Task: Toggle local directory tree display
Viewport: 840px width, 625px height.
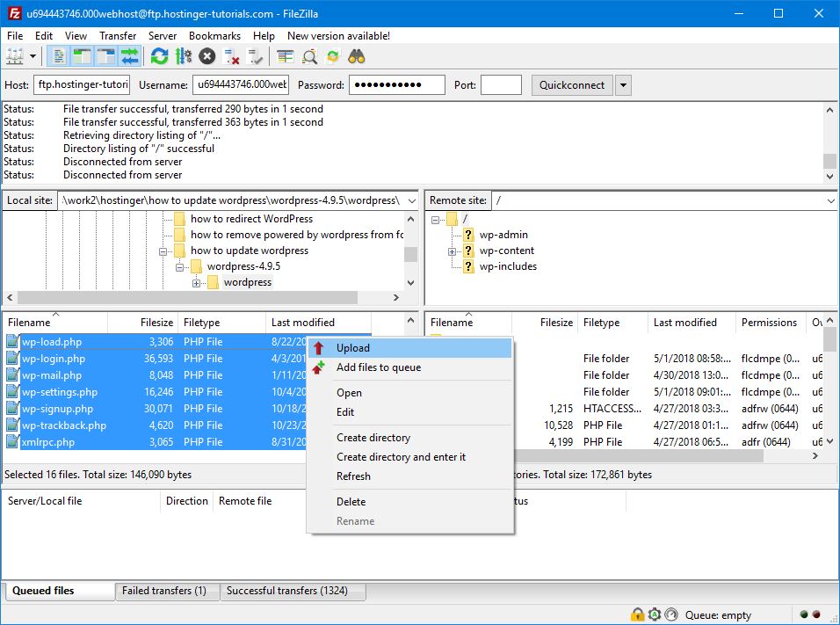Action: tap(83, 56)
